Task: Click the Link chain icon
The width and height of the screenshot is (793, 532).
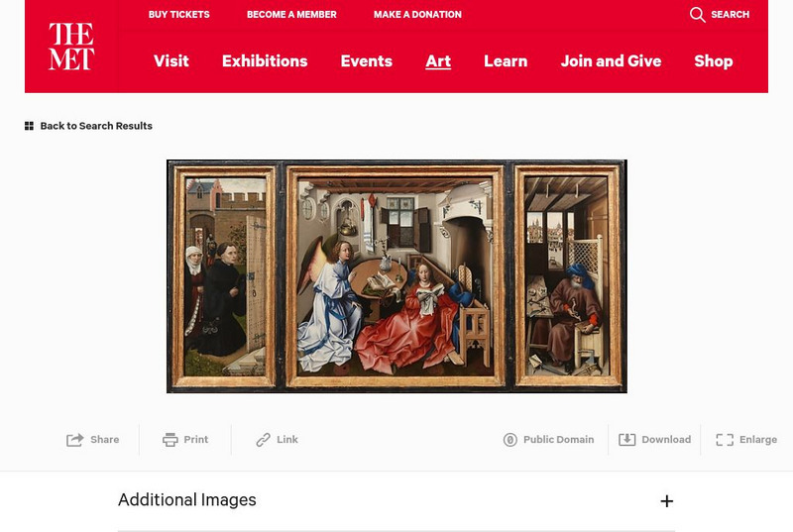Action: pos(263,440)
